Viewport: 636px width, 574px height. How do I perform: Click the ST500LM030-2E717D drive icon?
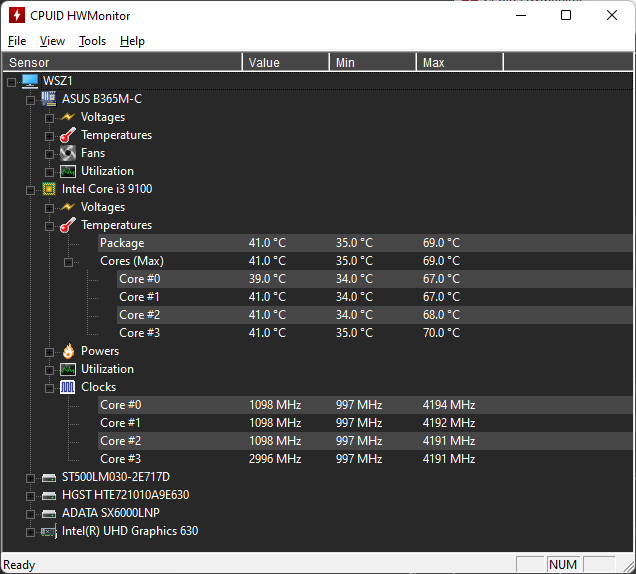click(x=49, y=477)
